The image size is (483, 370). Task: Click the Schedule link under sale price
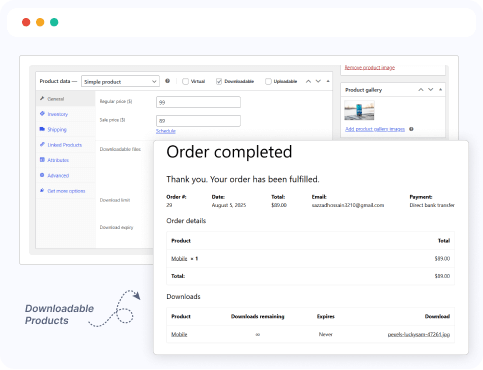click(166, 131)
